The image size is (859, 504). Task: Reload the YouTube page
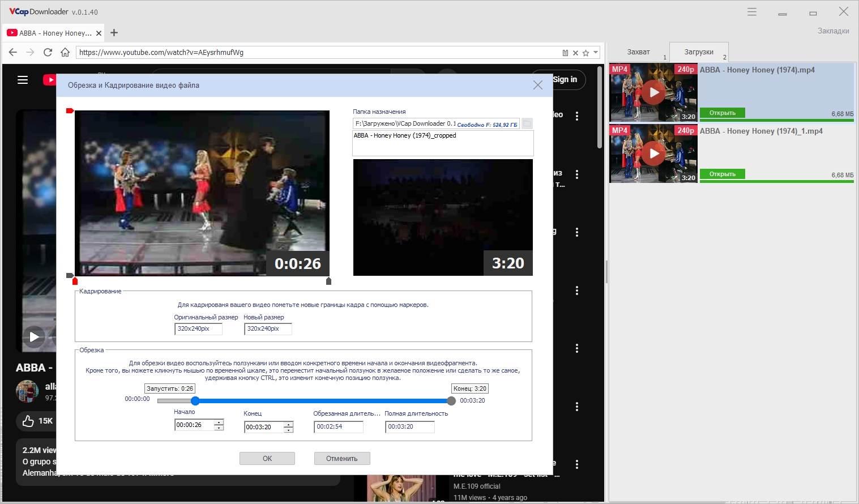48,52
